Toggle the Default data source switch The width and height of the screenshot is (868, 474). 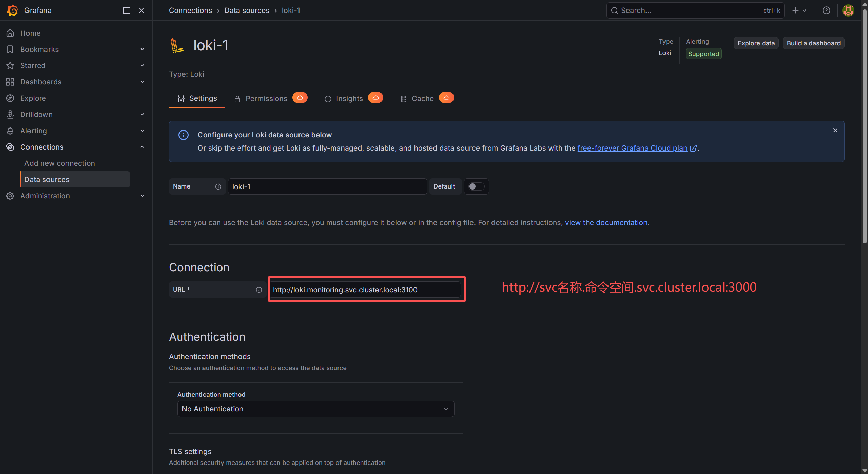(x=476, y=186)
